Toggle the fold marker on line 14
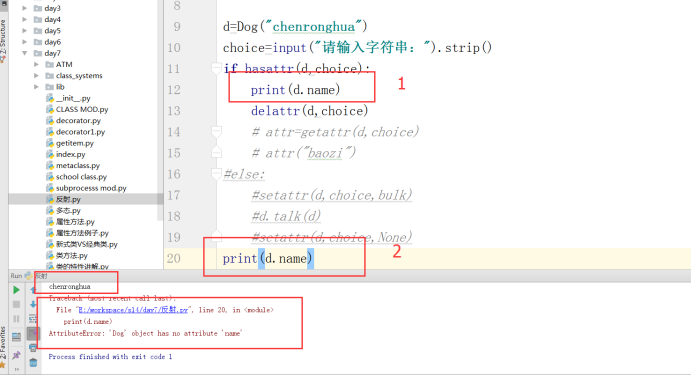The height and width of the screenshot is (375, 691). pyautogui.click(x=216, y=132)
